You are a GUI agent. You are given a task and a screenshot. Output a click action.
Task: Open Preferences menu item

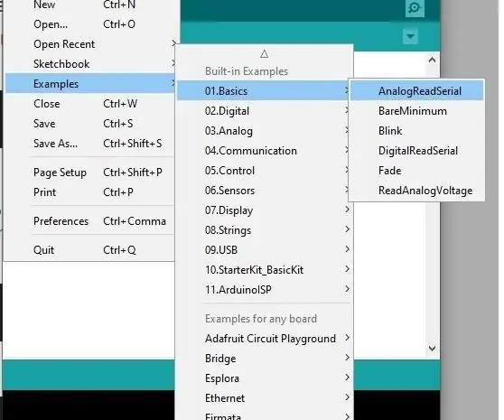pos(90,221)
